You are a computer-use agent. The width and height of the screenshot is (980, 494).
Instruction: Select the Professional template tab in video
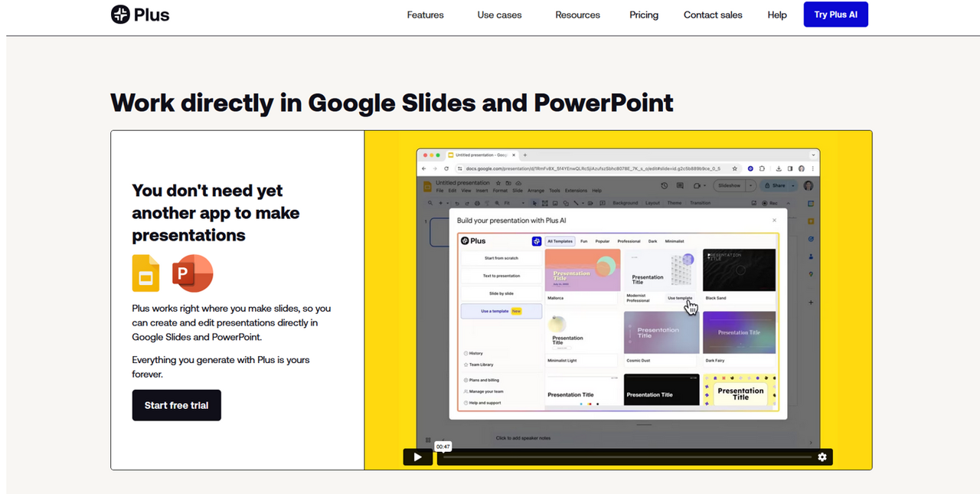(629, 241)
